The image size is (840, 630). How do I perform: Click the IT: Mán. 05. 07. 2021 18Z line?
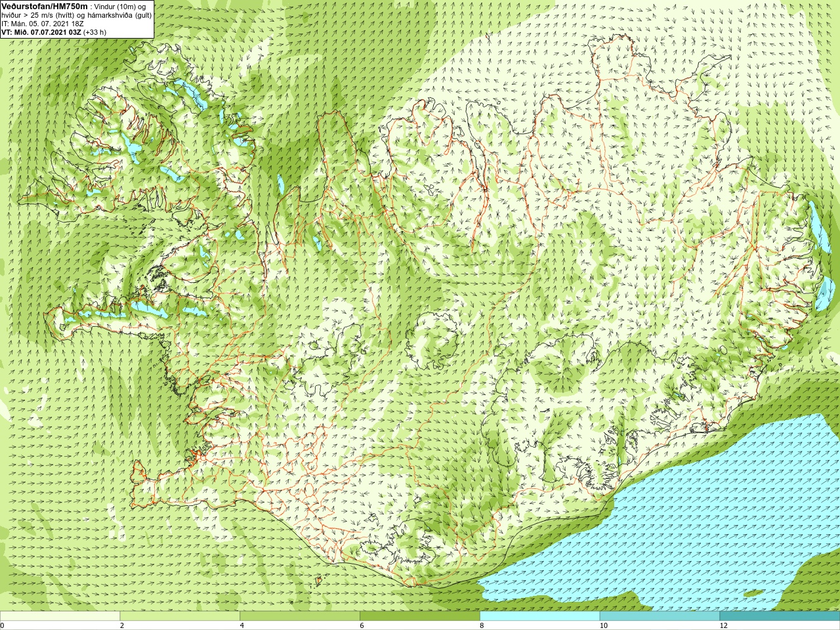(42, 24)
